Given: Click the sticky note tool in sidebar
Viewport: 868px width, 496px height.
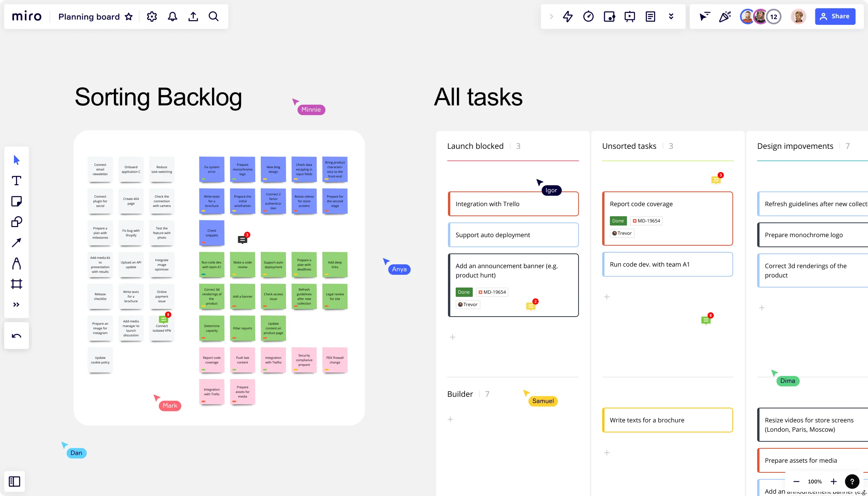Looking at the screenshot, I should tap(16, 201).
